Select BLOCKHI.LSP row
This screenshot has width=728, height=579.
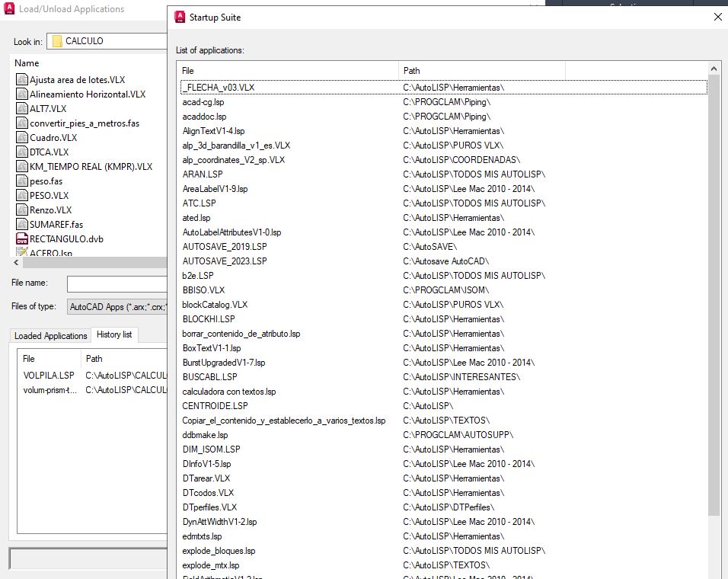pyautogui.click(x=443, y=319)
